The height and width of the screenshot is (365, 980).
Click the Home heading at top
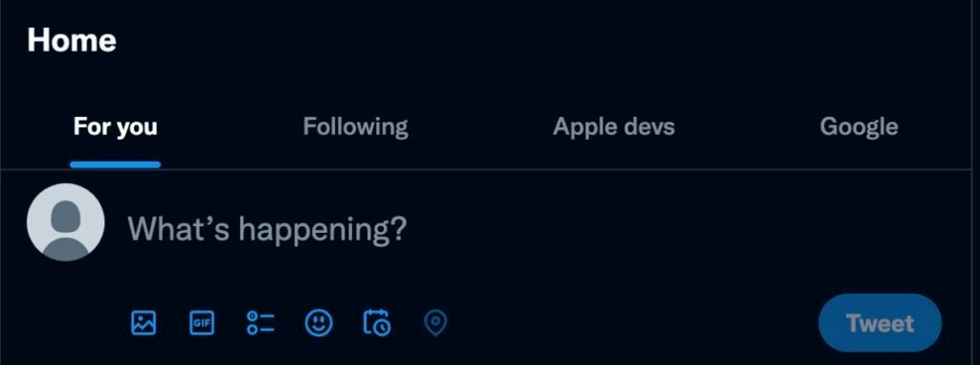pyautogui.click(x=72, y=40)
